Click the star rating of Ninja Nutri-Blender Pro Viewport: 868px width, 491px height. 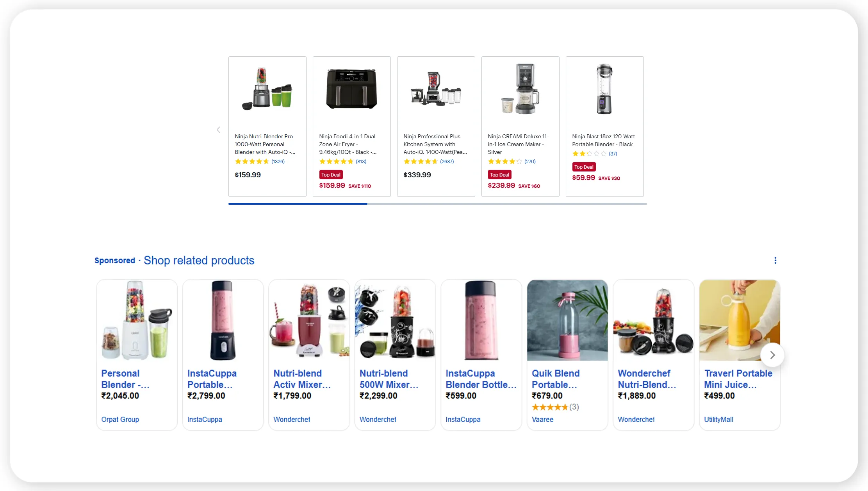pyautogui.click(x=251, y=161)
